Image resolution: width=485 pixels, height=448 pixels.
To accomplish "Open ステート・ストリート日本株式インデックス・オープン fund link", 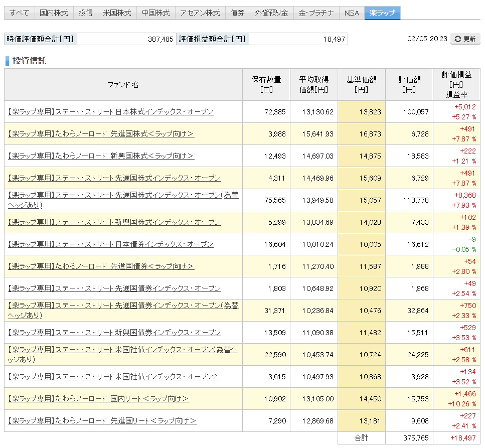I will tap(111, 112).
